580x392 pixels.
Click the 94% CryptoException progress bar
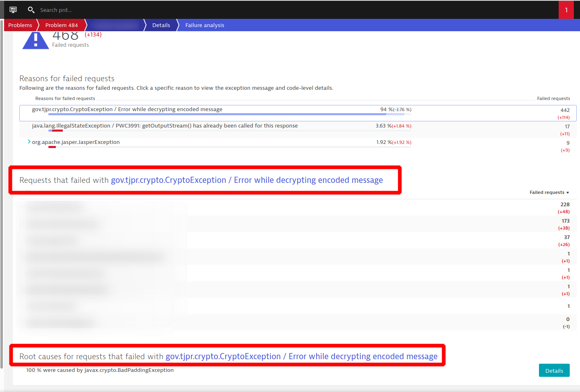click(218, 114)
